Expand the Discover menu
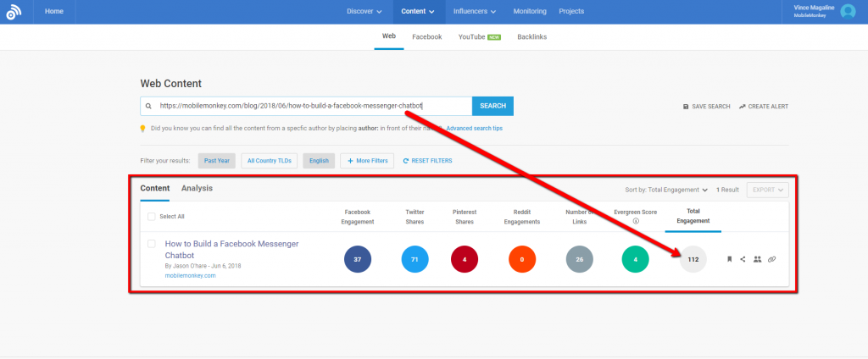This screenshot has height=359, width=868. tap(364, 11)
